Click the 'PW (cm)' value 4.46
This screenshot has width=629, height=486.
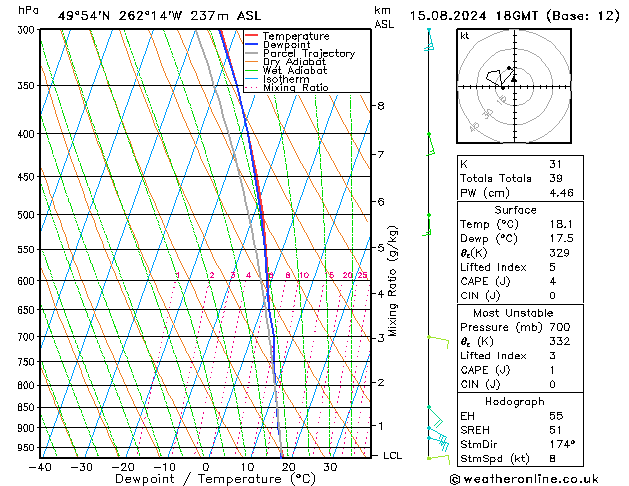(561, 193)
